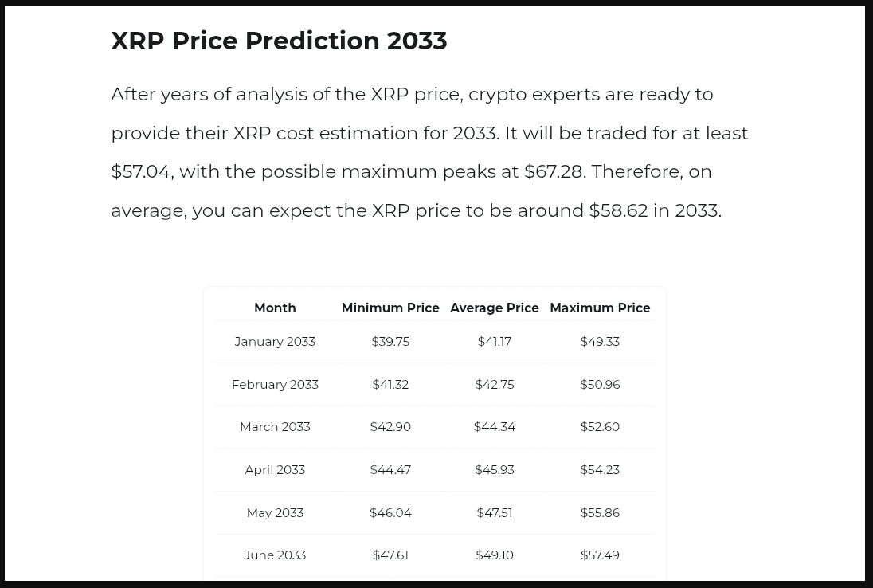Select the Minimum Price column header
Image resolution: width=873 pixels, height=588 pixels.
point(390,308)
